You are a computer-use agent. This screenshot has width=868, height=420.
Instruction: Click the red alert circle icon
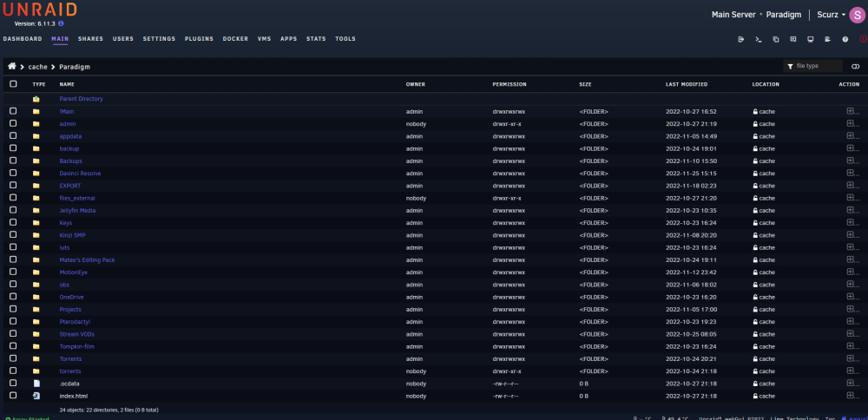point(863,39)
